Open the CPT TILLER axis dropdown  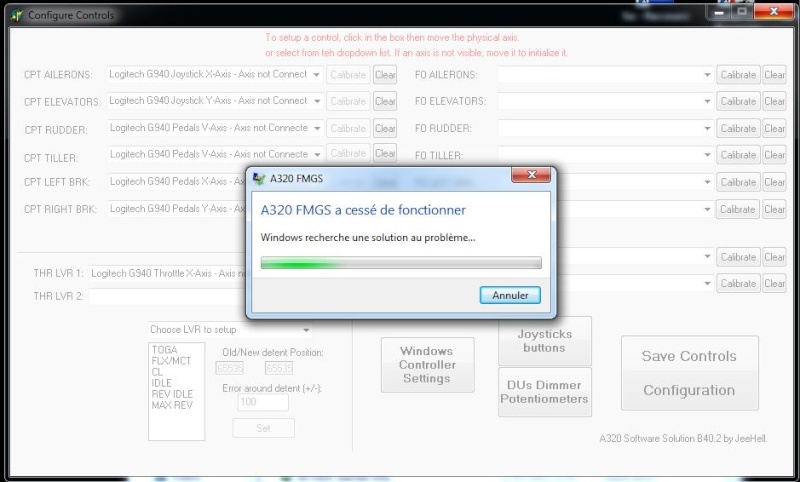click(x=214, y=154)
